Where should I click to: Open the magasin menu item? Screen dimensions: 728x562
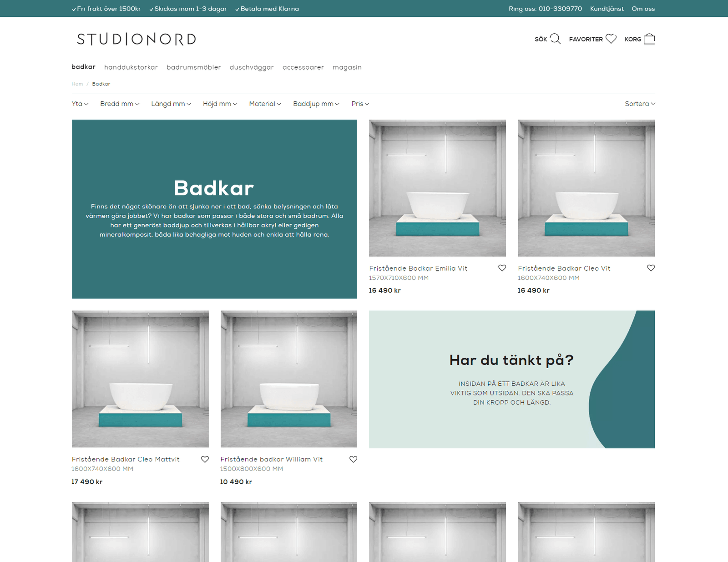click(347, 67)
